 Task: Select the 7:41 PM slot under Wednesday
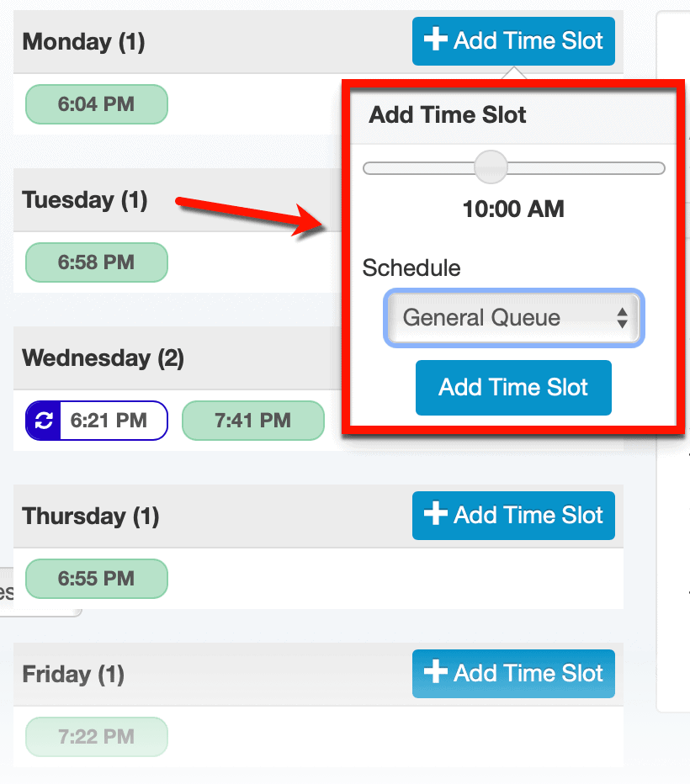coord(253,421)
